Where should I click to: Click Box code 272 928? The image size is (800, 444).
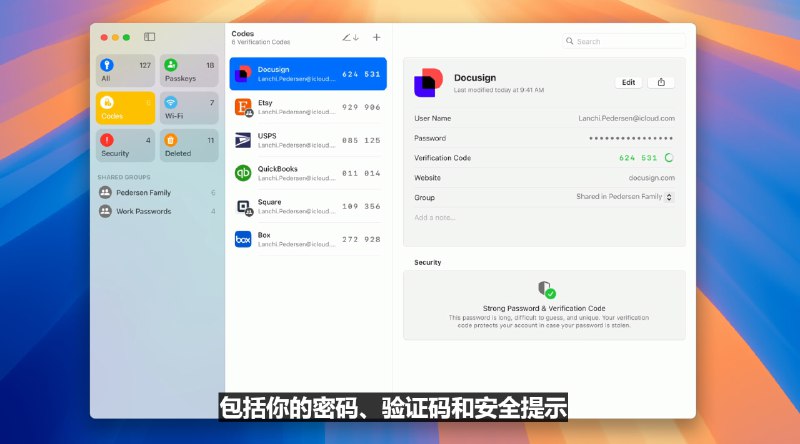coord(361,239)
